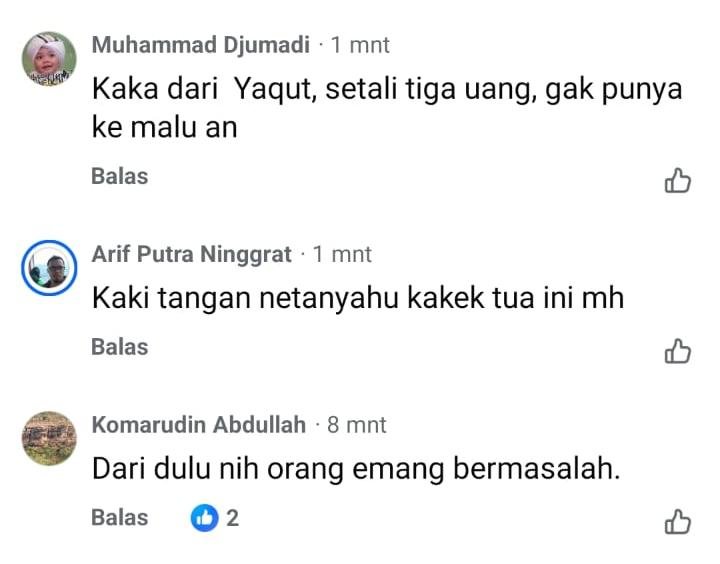Select the comment text 'Kaka dari Yaqut'

point(204,89)
